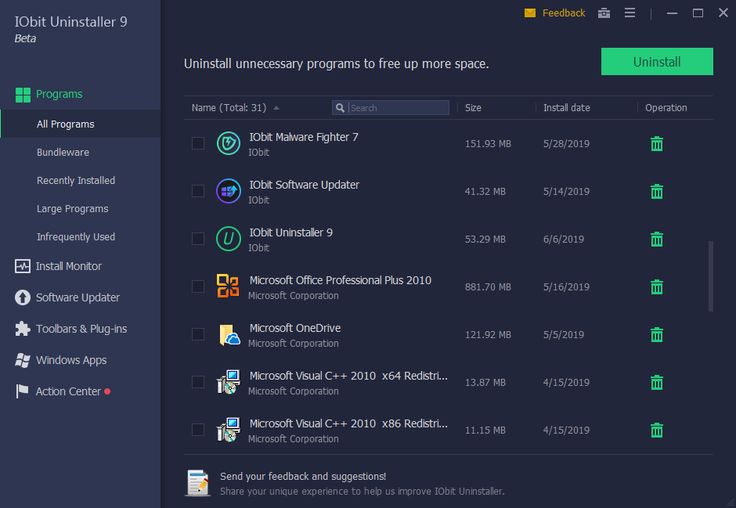Click the Software Updater label in sidebar
The image size is (736, 508).
pyautogui.click(x=77, y=297)
